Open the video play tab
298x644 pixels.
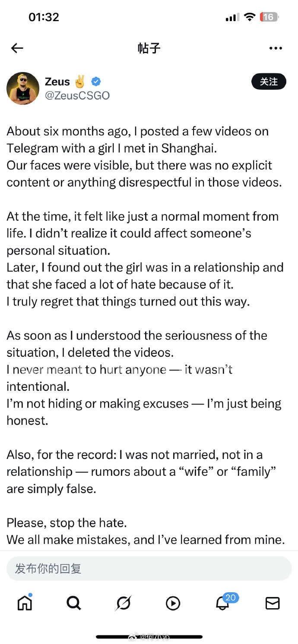click(173, 603)
